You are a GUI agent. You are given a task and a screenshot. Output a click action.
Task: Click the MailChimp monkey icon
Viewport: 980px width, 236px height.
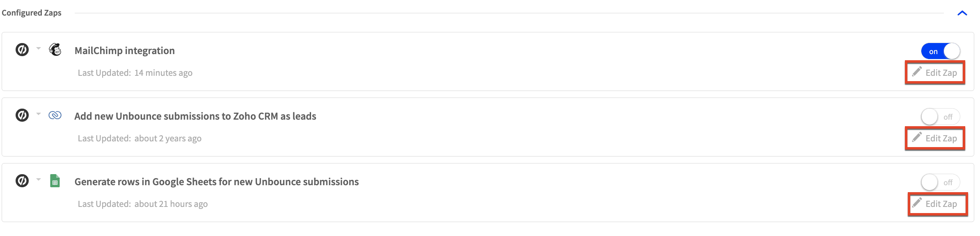pyautogui.click(x=55, y=50)
